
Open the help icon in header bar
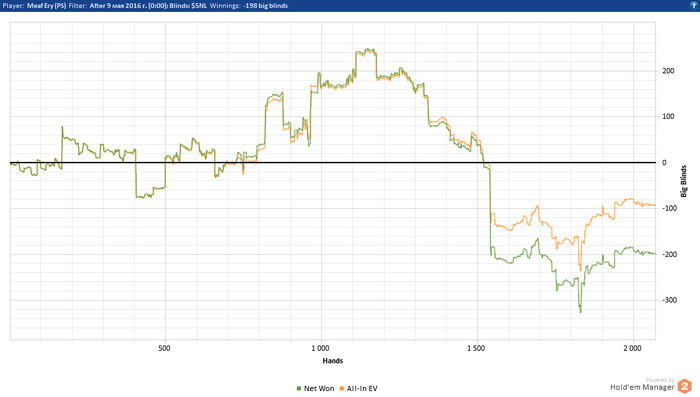(694, 5)
